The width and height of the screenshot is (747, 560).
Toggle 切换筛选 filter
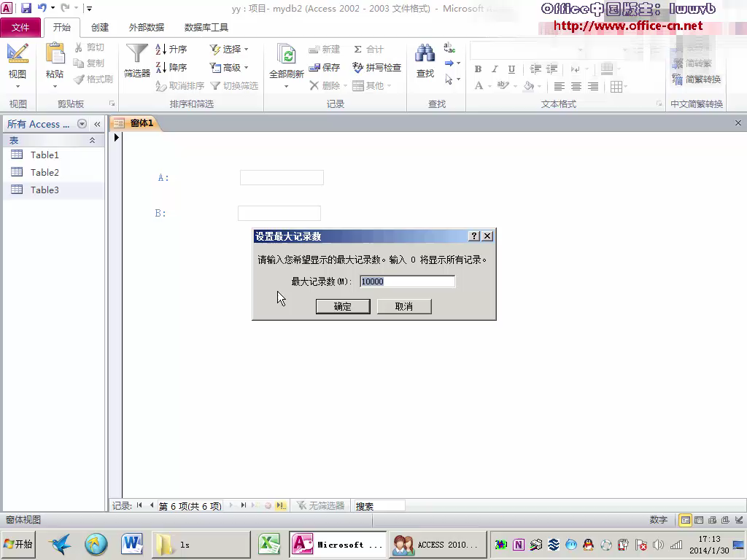[x=234, y=86]
